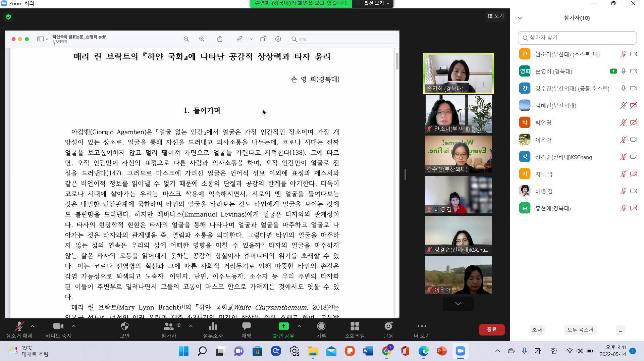Click the encryption green shield icon
Viewport: 644px width, 361px height.
click(8, 17)
